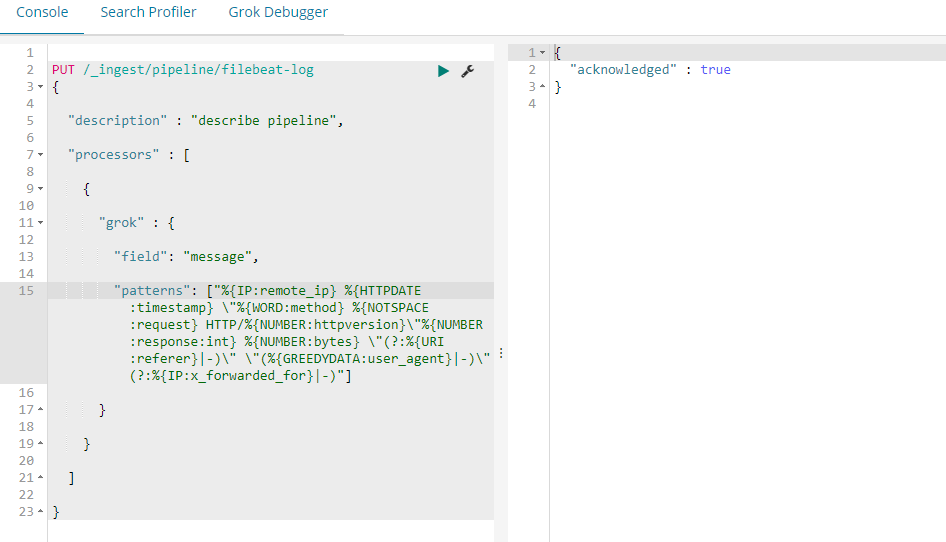Screen dimensions: 946x542
Task: Place cursor on PUT filebeat-log request line
Action: [190, 70]
